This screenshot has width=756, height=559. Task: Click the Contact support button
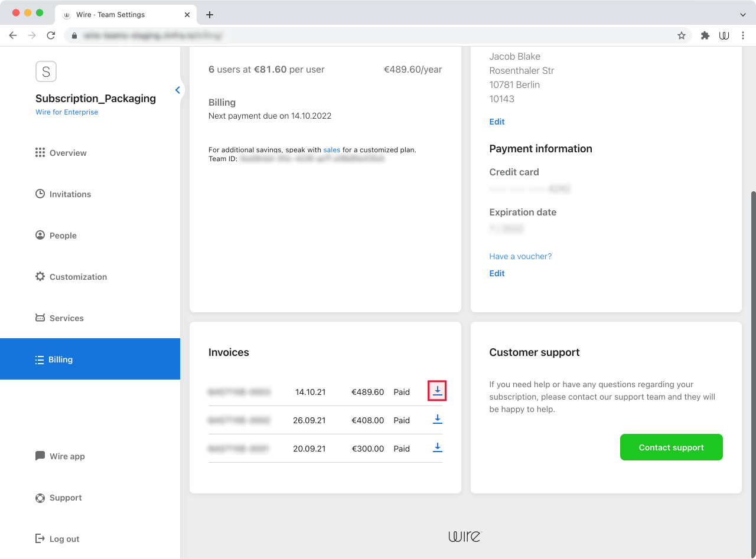point(671,447)
